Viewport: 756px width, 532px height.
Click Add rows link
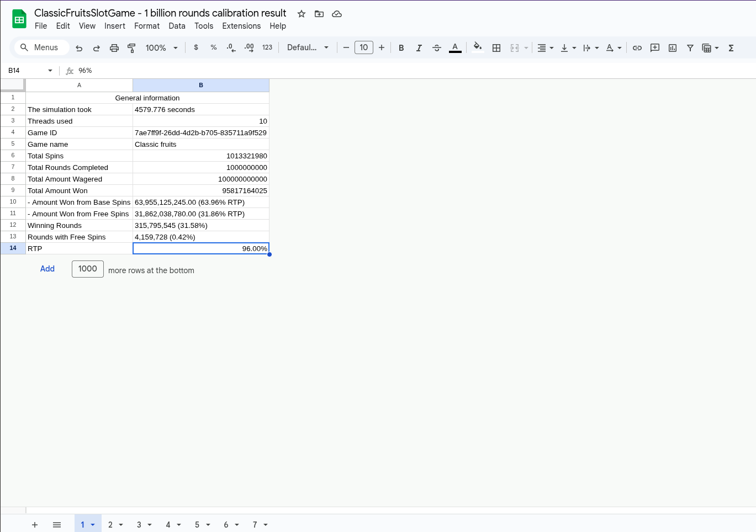pos(47,269)
